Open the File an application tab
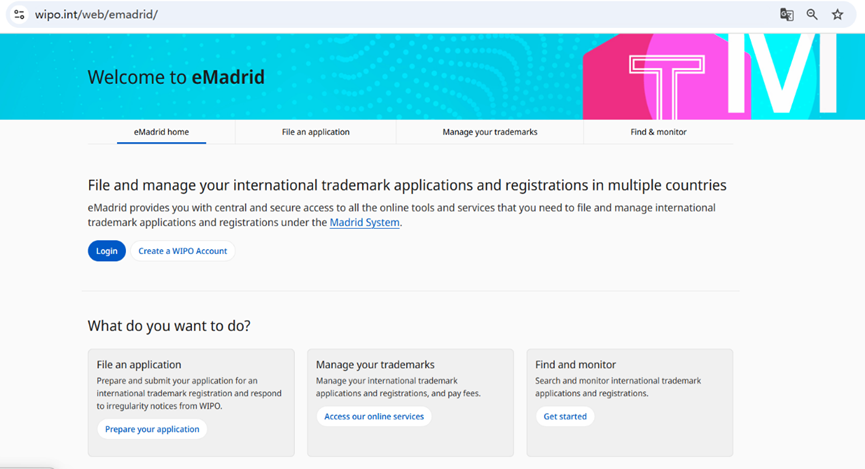The image size is (865, 469). [x=316, y=132]
